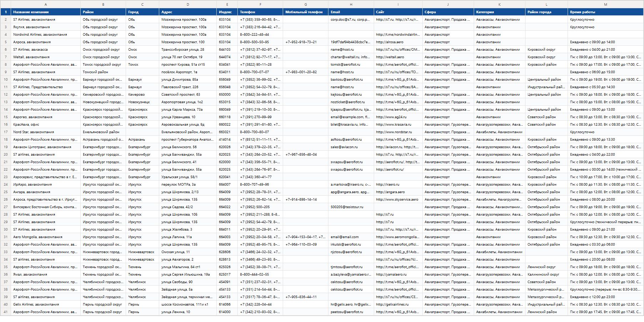Viewport: 644px width, 322px height.
Task: Click address "шоссе Космонавтов, 111и к1"
Action: pos(188,305)
